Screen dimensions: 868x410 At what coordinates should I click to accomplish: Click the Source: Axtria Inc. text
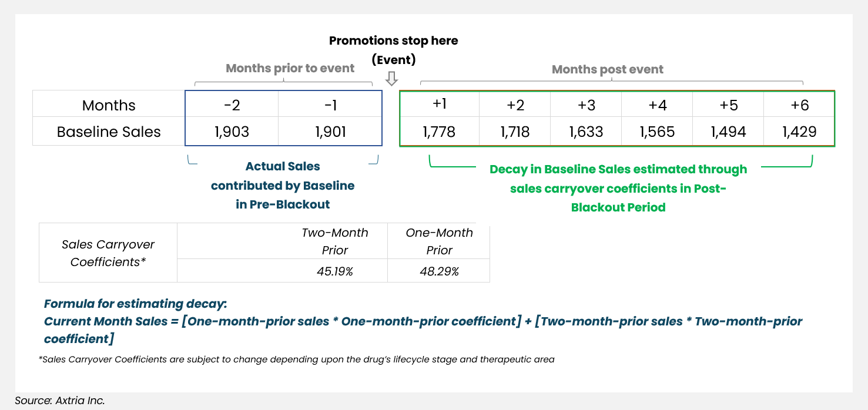60,401
